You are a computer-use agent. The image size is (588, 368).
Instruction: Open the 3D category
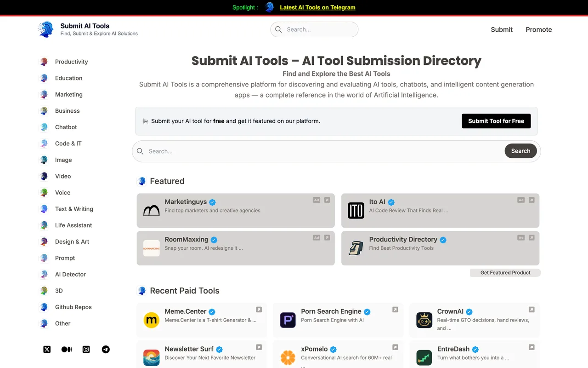click(59, 291)
